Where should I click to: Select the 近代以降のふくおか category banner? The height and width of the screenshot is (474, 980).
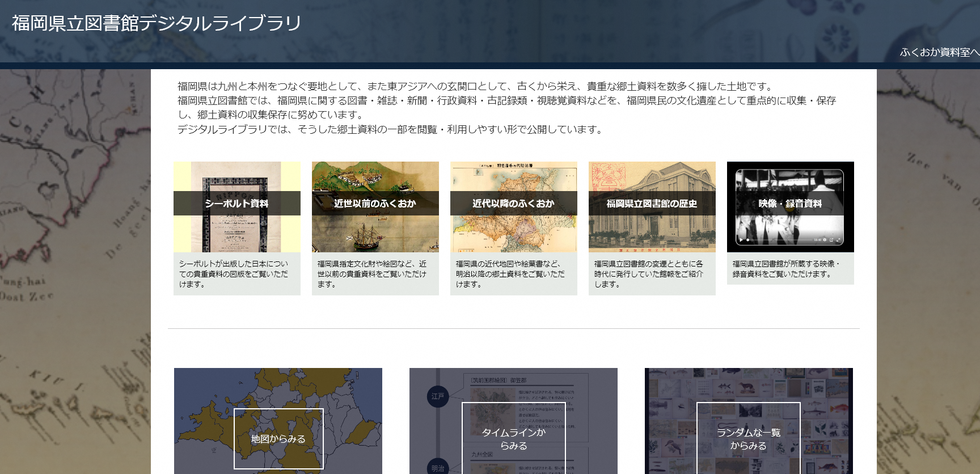pyautogui.click(x=513, y=204)
